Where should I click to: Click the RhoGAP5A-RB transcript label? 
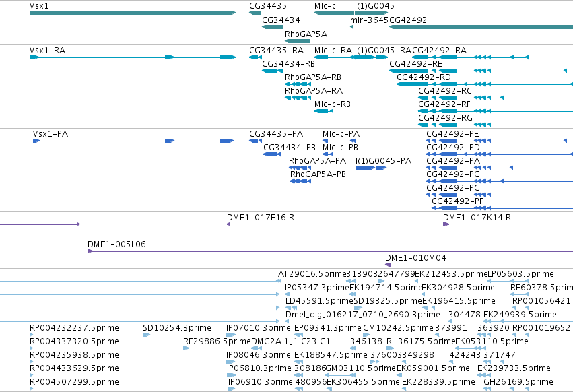pyautogui.click(x=313, y=77)
